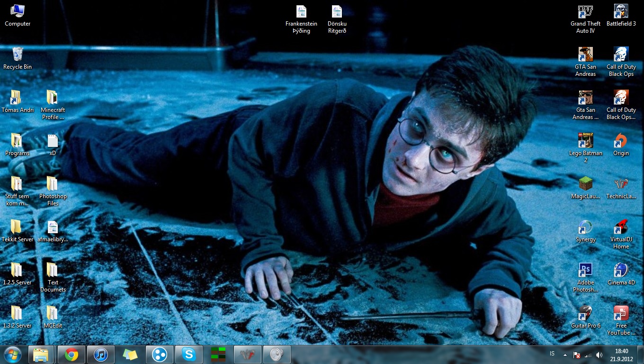644x364 pixels.
Task: Open the network signal tray icon
Action: coord(588,355)
